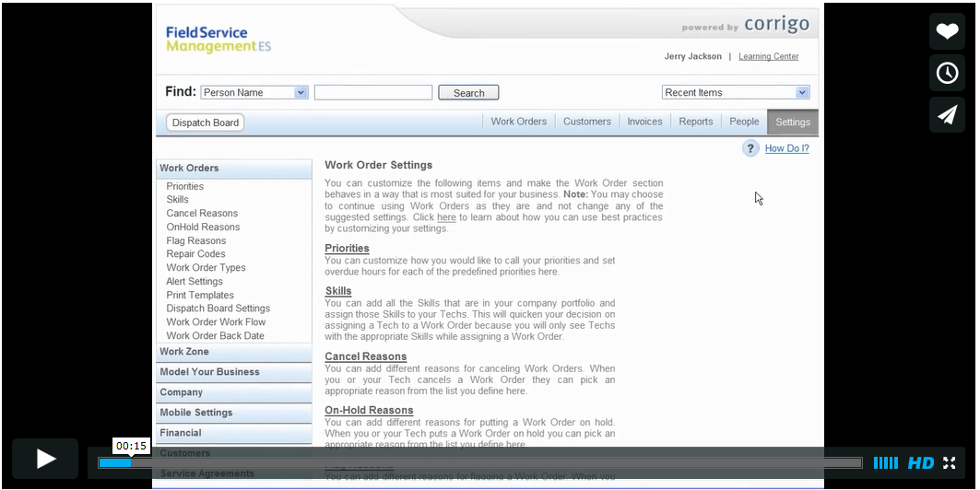Click the question mark help icon
This screenshot has width=980, height=490.
[750, 148]
